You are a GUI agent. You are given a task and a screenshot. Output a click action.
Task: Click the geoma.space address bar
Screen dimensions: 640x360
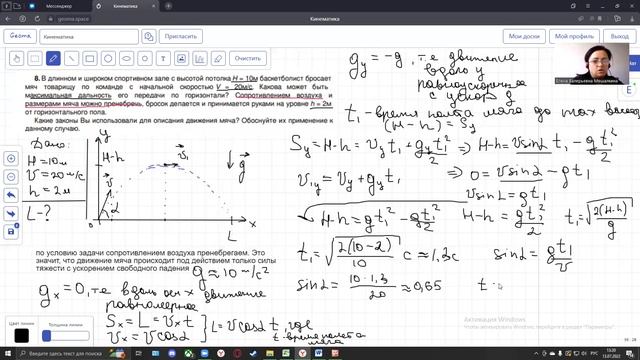point(73,19)
